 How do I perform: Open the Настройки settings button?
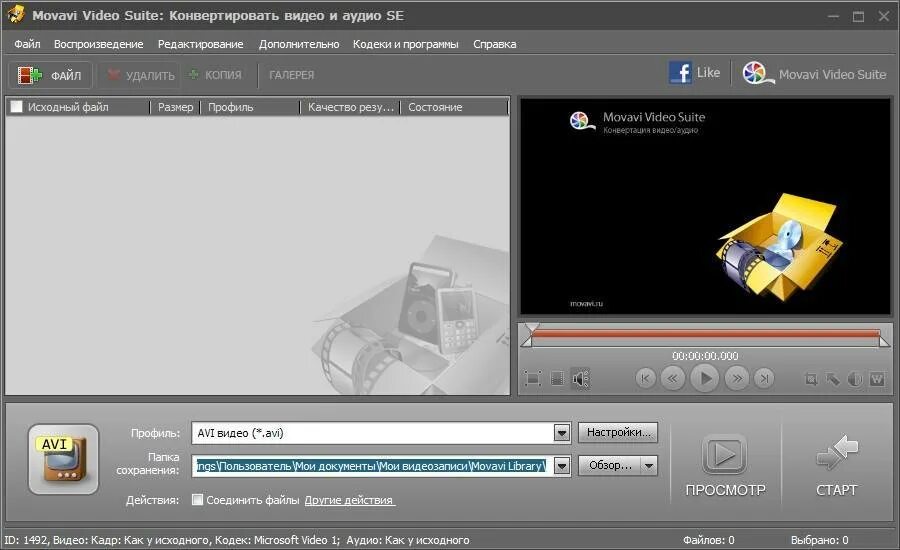pyautogui.click(x=618, y=432)
